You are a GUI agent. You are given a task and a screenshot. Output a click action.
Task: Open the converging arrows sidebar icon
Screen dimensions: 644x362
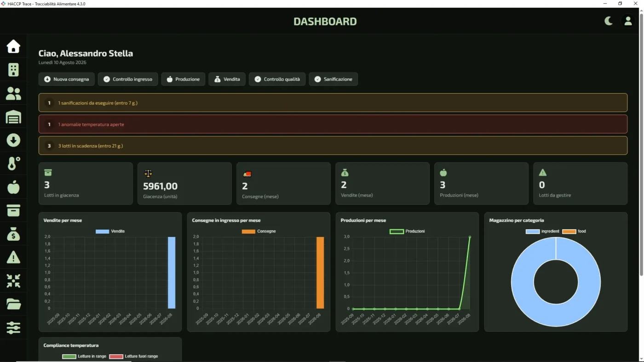tap(13, 281)
